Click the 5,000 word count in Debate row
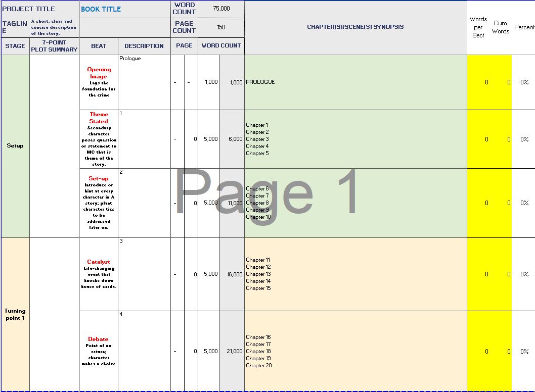The height and width of the screenshot is (392, 535). 209,351
